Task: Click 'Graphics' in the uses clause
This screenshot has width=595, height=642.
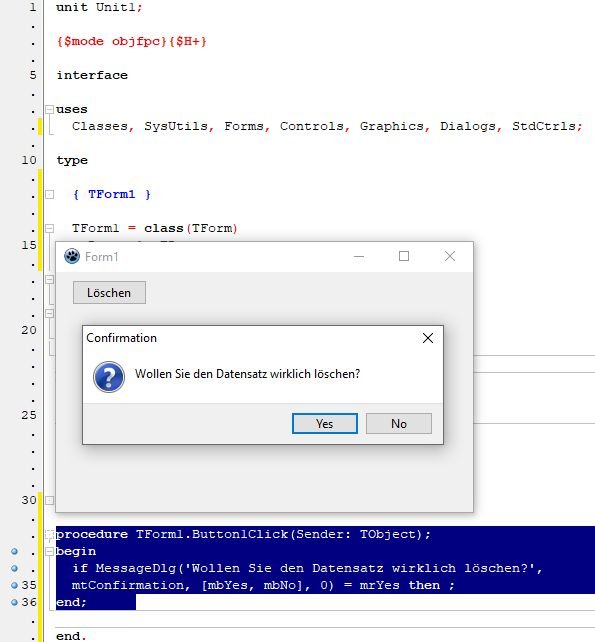Action: [x=392, y=126]
